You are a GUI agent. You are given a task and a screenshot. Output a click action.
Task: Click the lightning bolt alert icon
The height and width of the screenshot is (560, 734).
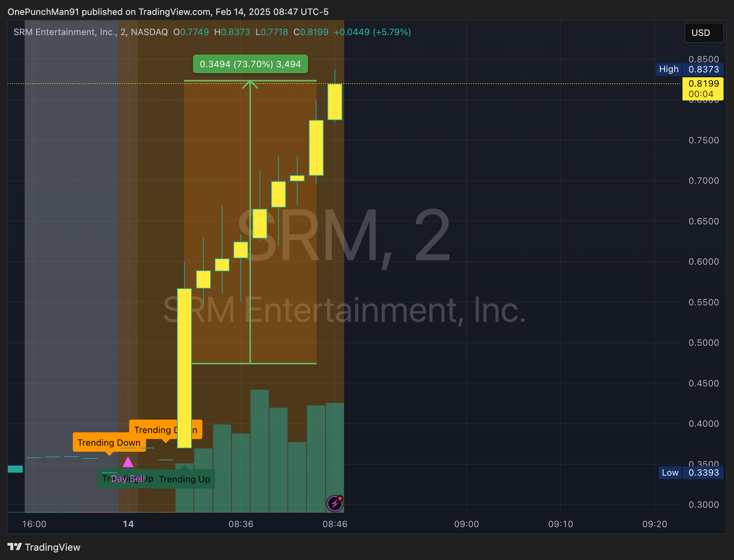335,504
